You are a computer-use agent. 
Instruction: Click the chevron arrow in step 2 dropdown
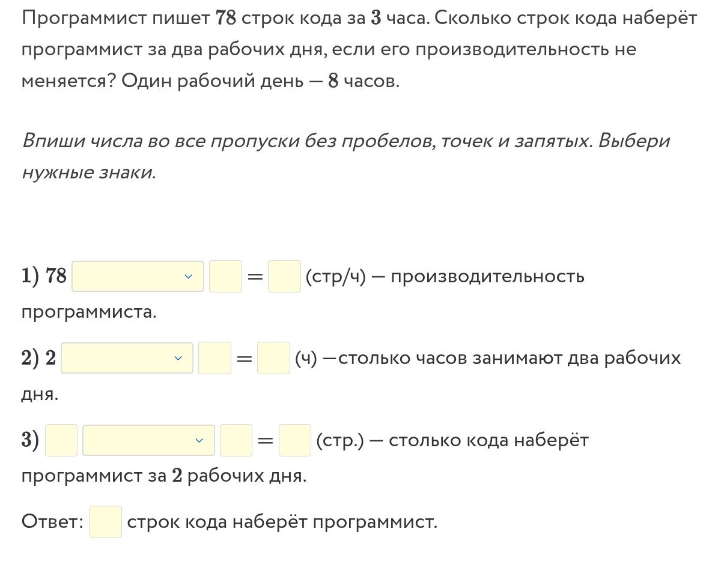coord(177,358)
